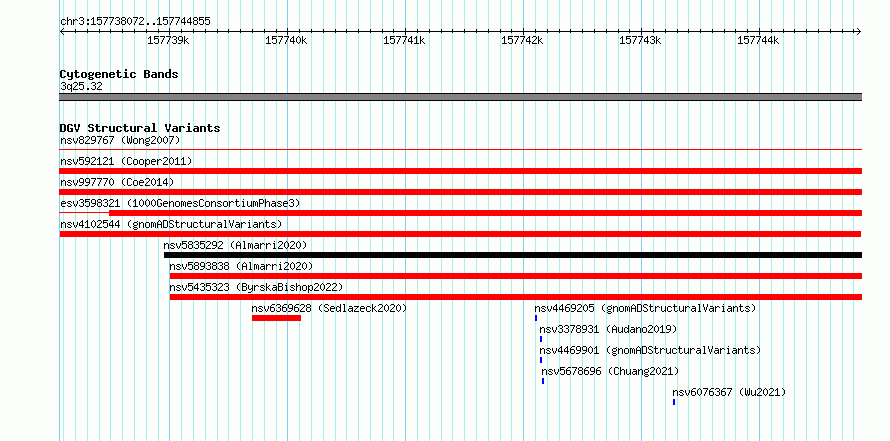Select the 3q25.32 band label
Screen dimensions: 890x441
pos(81,87)
